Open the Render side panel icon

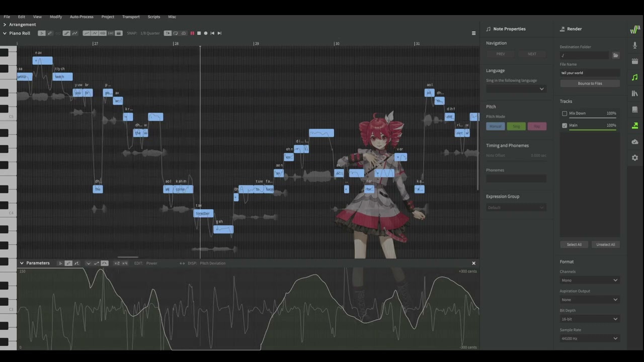coord(635,126)
